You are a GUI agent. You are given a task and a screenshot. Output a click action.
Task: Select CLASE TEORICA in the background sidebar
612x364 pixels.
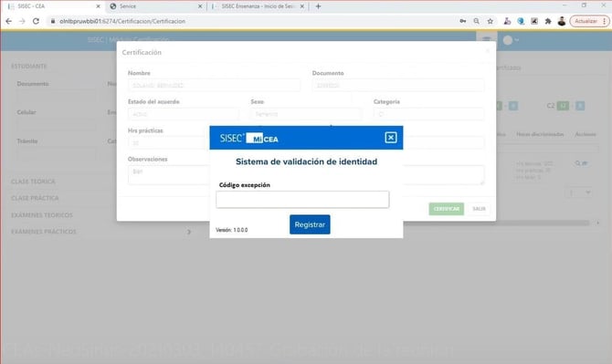33,182
